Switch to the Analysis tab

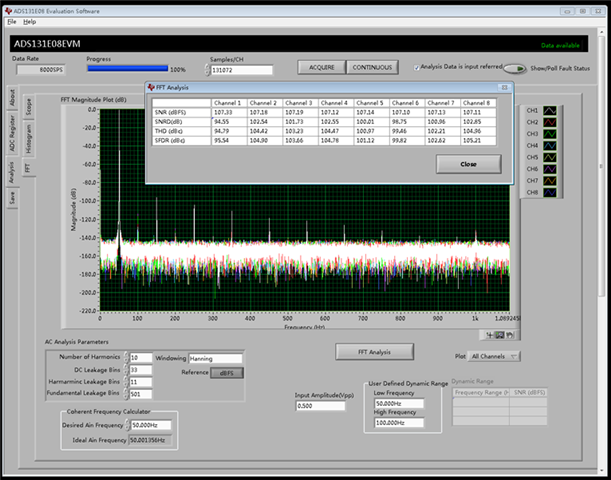click(12, 172)
